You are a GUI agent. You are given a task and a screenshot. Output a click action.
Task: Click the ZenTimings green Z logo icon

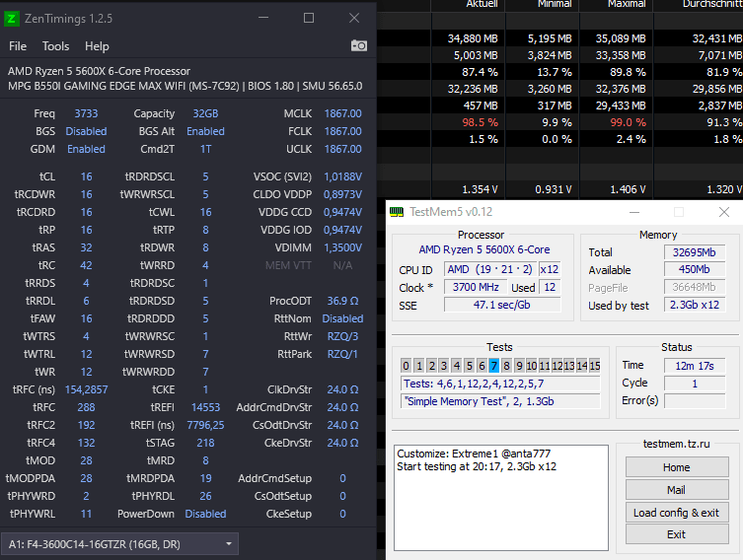(12, 19)
